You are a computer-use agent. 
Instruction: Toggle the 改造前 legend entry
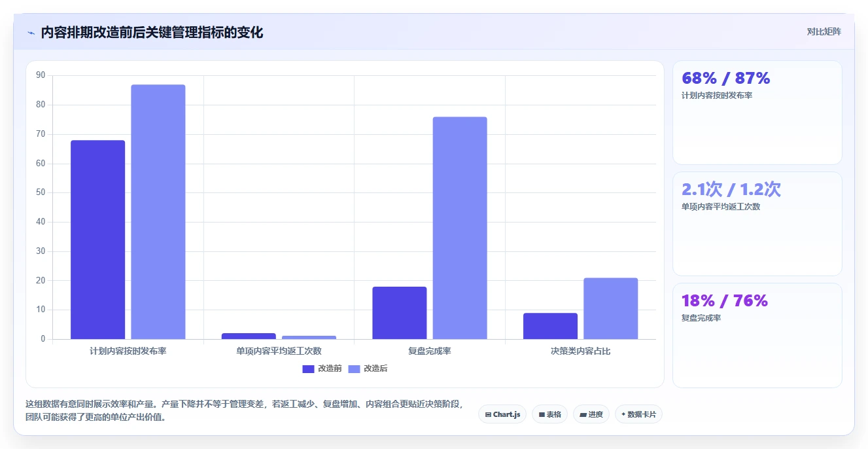tap(322, 368)
